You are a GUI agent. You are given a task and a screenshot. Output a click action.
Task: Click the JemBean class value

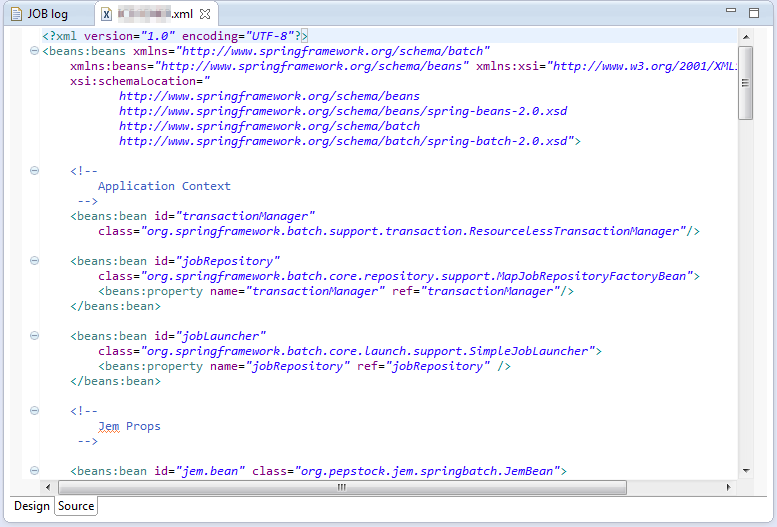[427, 471]
